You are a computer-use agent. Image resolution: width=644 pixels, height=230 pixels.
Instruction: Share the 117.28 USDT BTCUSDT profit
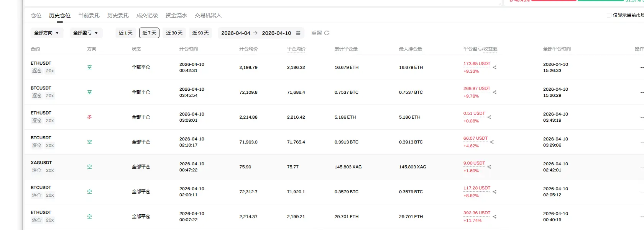tap(495, 192)
